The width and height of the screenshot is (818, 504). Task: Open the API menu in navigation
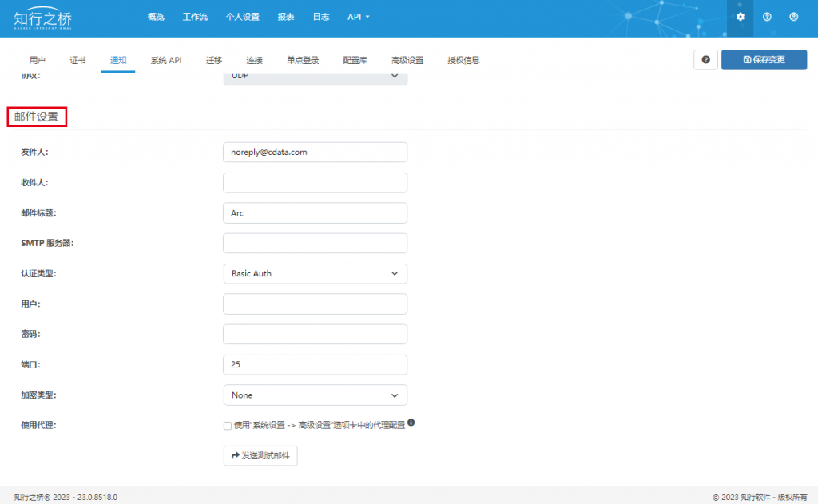359,17
